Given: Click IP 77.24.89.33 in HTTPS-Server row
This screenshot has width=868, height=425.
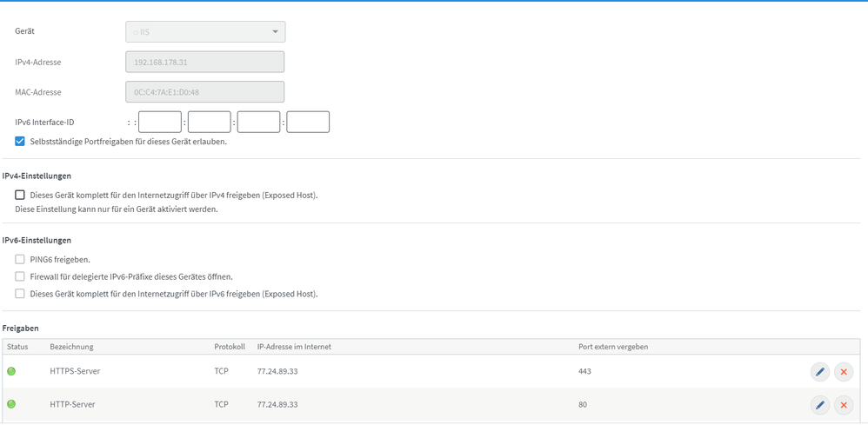Looking at the screenshot, I should click(x=278, y=371).
